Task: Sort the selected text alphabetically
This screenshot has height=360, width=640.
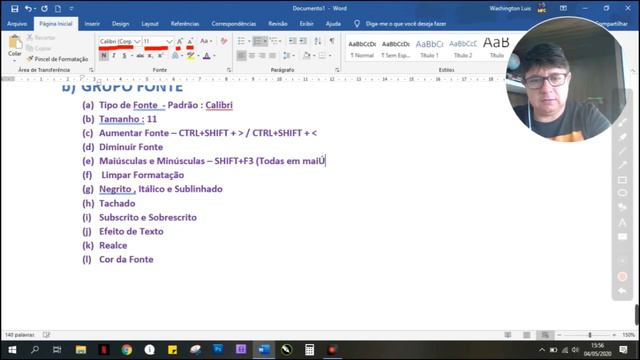Action: click(318, 41)
